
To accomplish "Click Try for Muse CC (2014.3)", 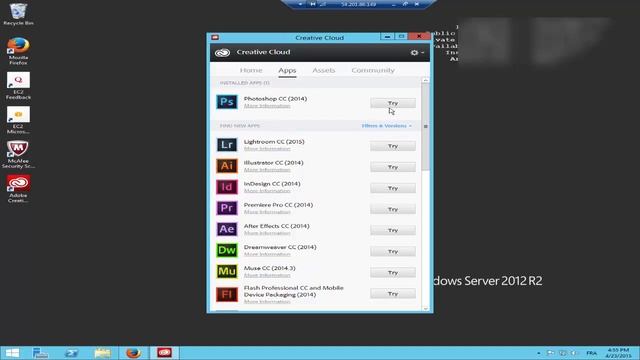I will pyautogui.click(x=393, y=272).
